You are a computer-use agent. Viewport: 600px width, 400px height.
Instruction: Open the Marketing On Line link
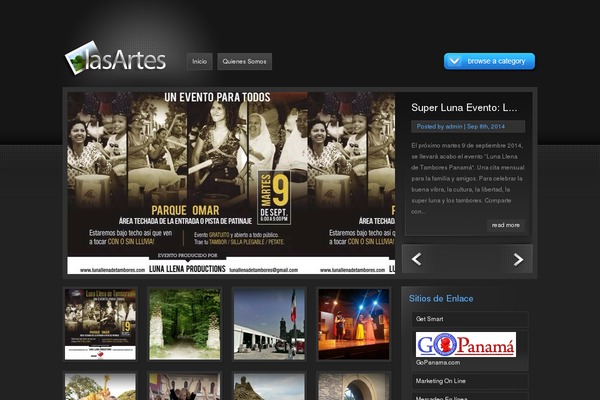(441, 381)
